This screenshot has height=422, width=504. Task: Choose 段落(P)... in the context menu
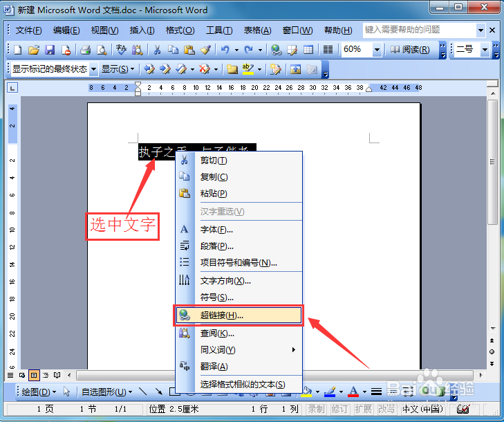(x=239, y=246)
